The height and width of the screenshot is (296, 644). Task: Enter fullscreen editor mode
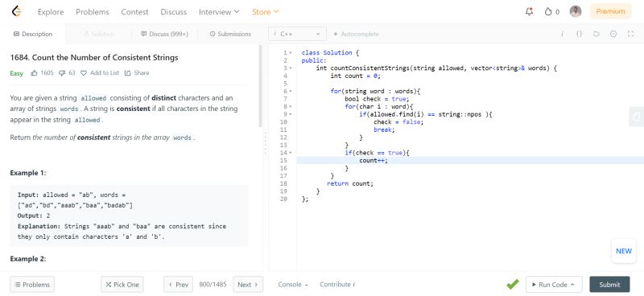coord(630,34)
